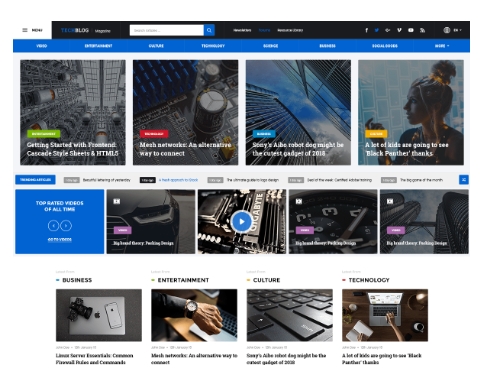Image resolution: width=483 pixels, height=377 pixels.
Task: Open the Twitter social icon
Action: click(x=377, y=30)
